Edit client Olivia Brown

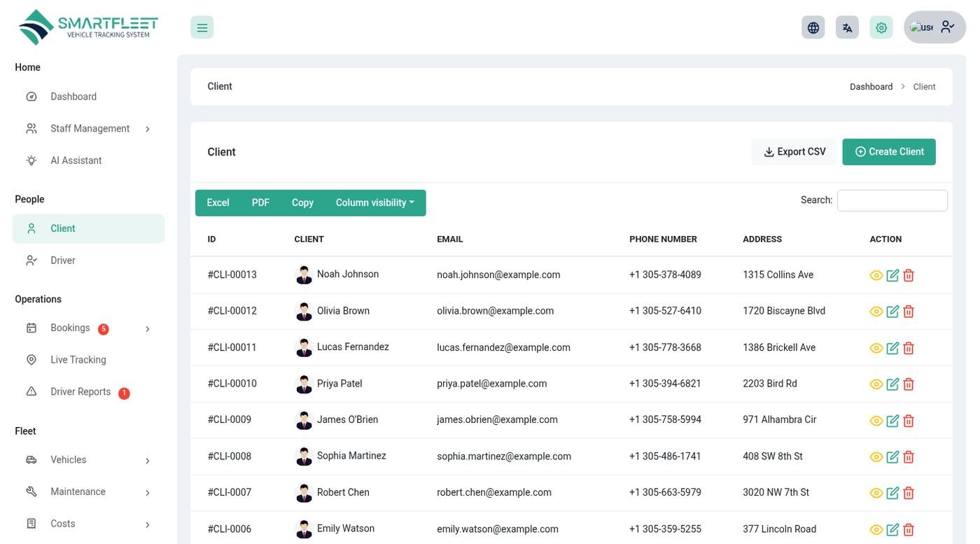click(892, 312)
